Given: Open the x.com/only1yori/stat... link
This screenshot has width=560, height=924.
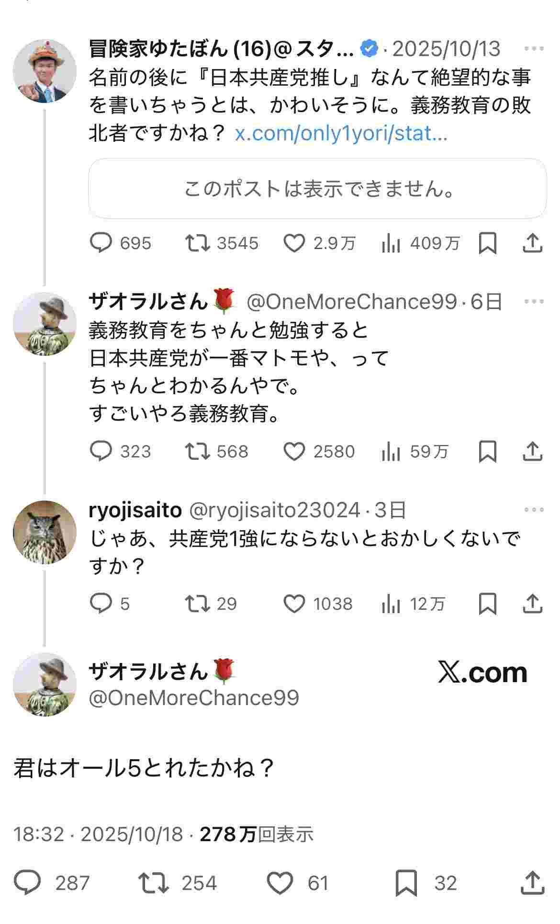Looking at the screenshot, I should pyautogui.click(x=341, y=134).
